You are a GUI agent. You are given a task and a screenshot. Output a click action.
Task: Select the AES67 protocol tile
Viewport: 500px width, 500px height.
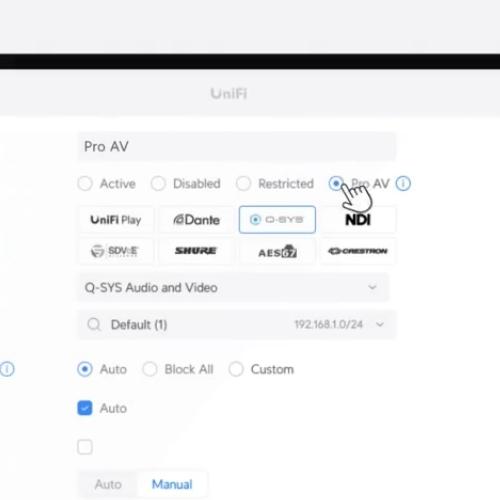[277, 251]
